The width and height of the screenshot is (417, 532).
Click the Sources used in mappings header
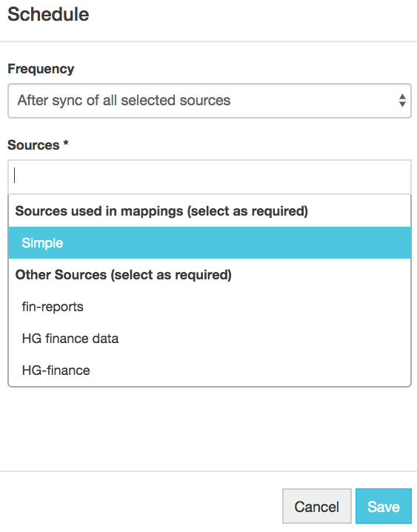pos(161,211)
